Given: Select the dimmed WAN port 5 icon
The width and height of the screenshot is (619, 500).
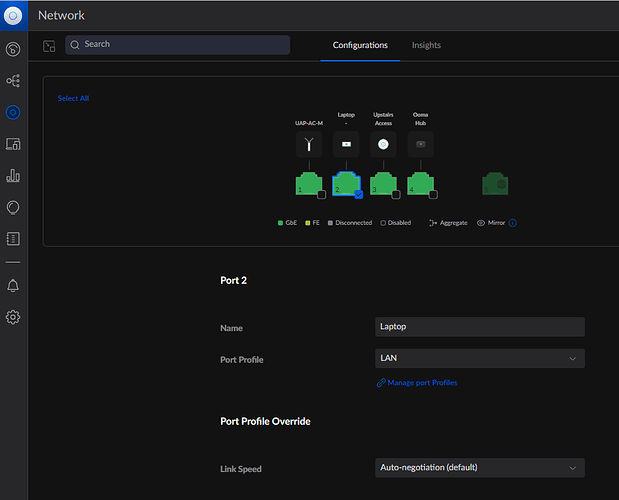Looking at the screenshot, I should [495, 184].
